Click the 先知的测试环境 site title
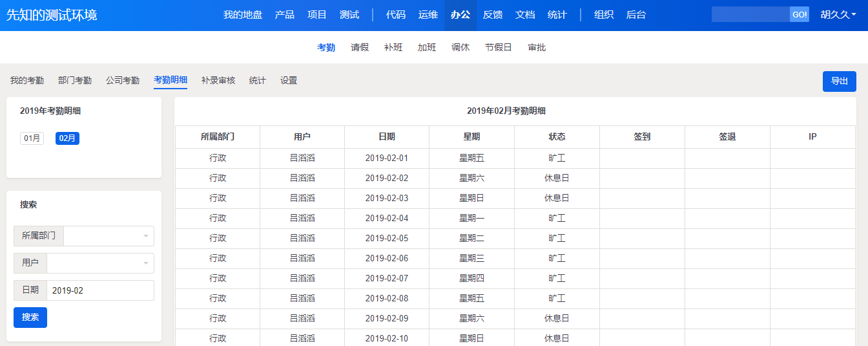Image resolution: width=868 pixels, height=346 pixels. (52, 15)
